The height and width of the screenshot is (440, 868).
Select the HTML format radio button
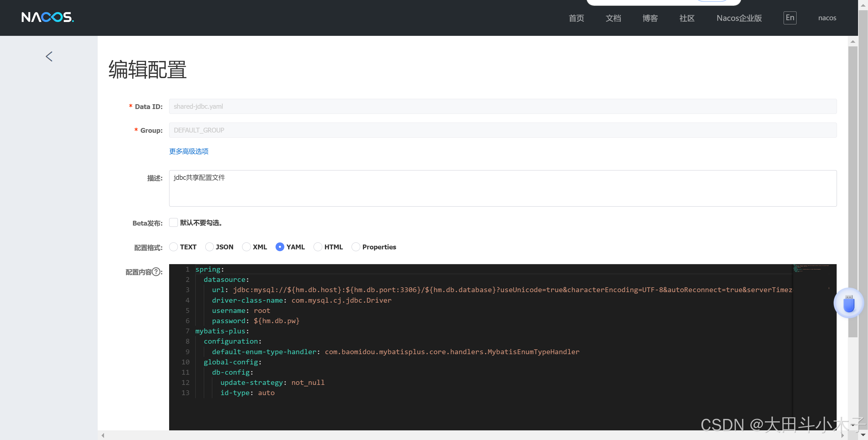pos(318,247)
